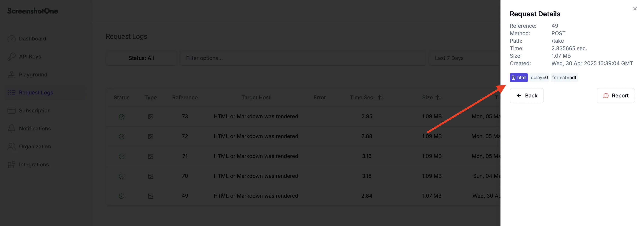Open the Notifications bell icon
Image resolution: width=644 pixels, height=226 pixels.
[12, 129]
